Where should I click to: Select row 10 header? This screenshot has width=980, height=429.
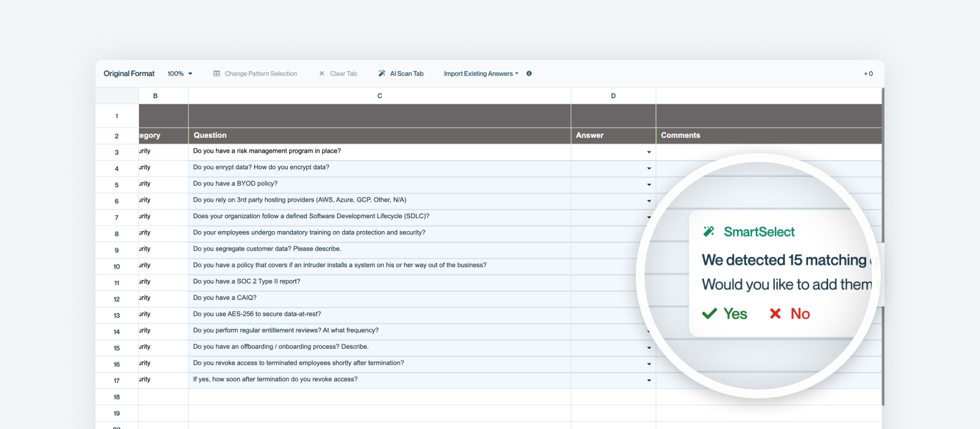pos(117,267)
